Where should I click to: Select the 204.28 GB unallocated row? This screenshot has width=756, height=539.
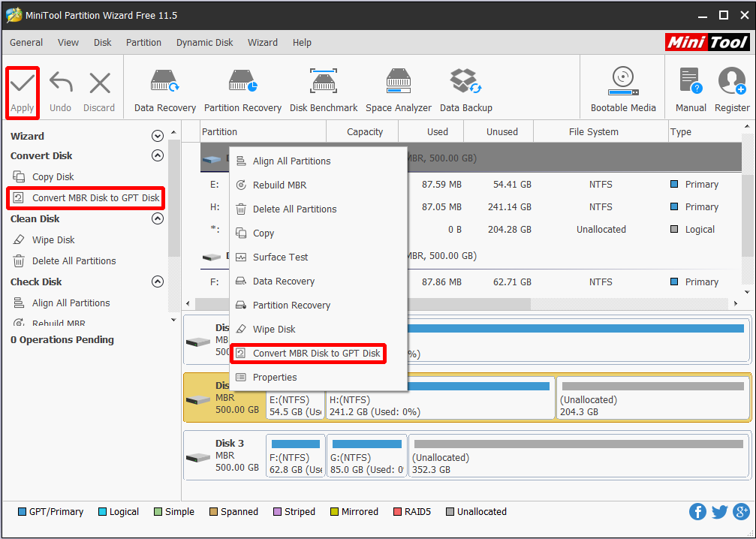471,230
